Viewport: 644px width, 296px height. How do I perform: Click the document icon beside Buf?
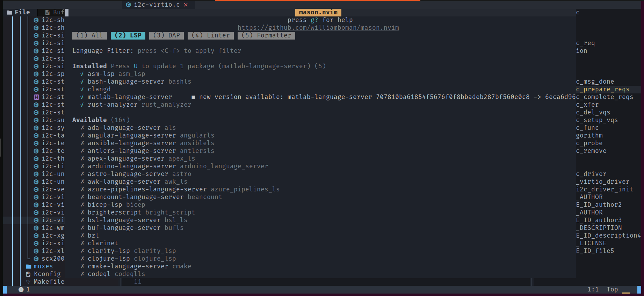[48, 13]
